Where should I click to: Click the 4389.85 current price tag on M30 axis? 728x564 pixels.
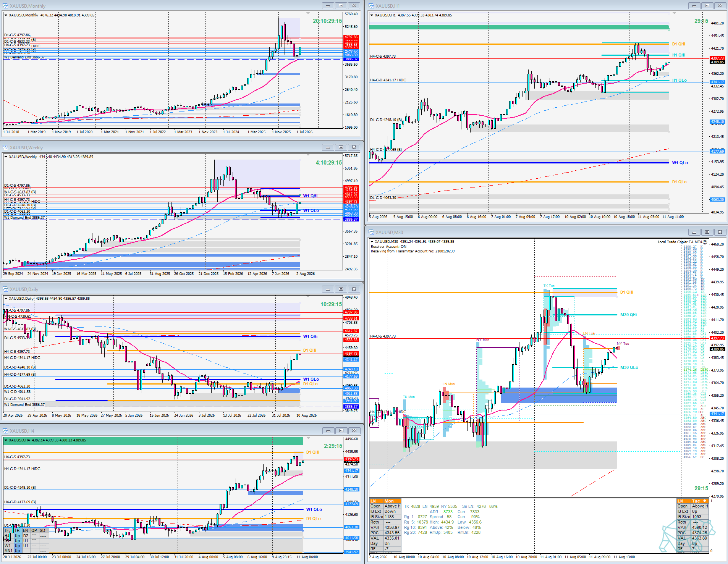point(717,349)
